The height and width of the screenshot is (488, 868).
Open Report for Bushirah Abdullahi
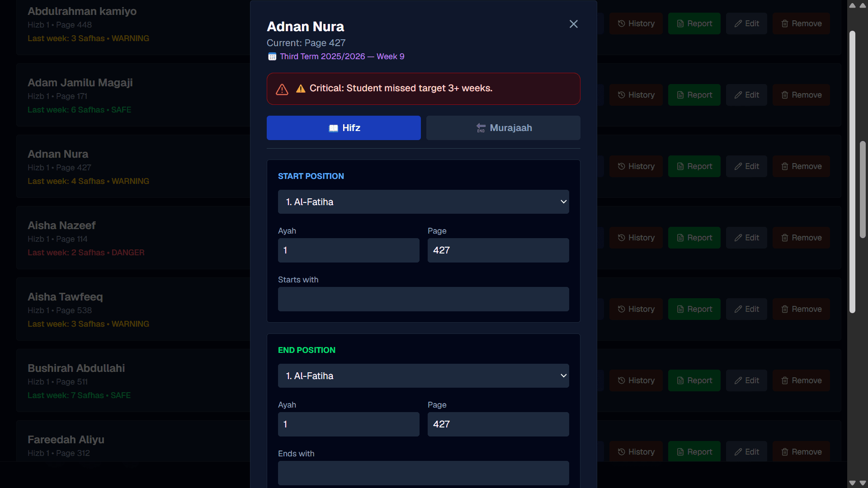click(694, 380)
